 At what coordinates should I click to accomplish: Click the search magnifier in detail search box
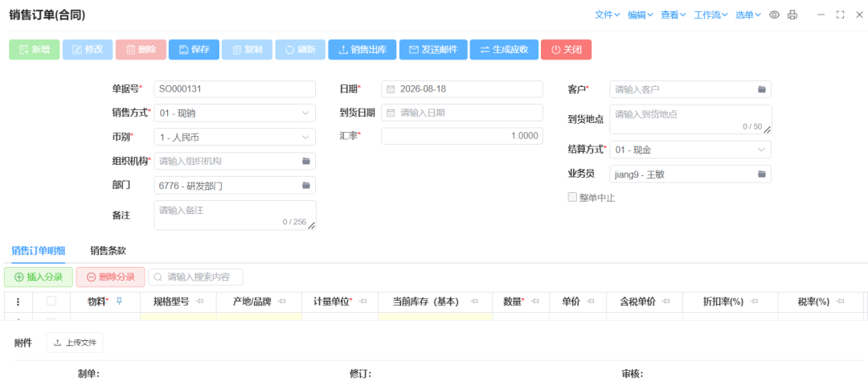click(x=159, y=277)
